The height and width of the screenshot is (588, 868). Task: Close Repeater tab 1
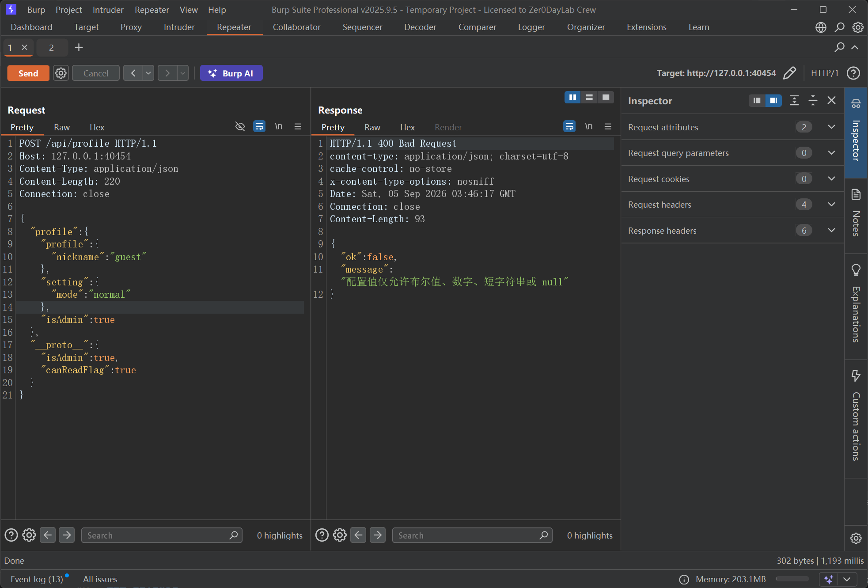click(x=25, y=47)
